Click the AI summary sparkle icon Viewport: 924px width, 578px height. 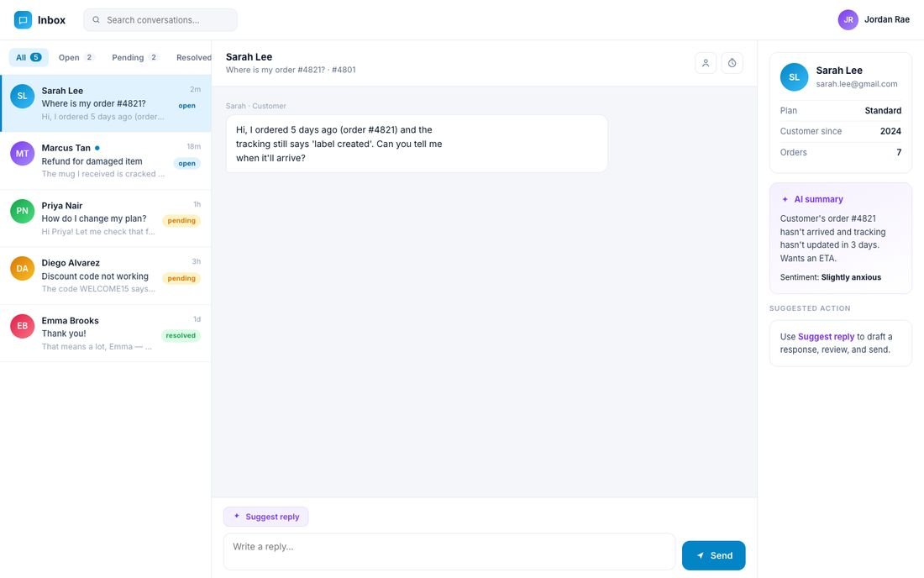(785, 199)
